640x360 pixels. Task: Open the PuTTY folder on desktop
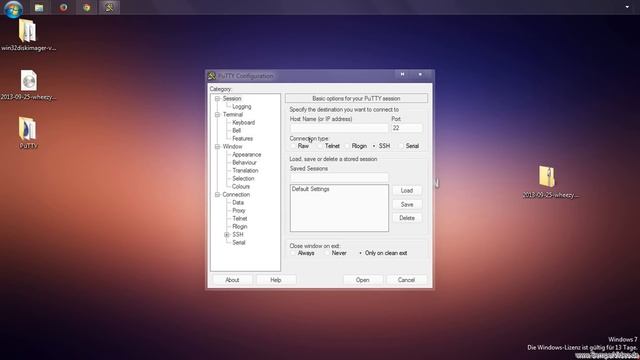tap(27, 129)
